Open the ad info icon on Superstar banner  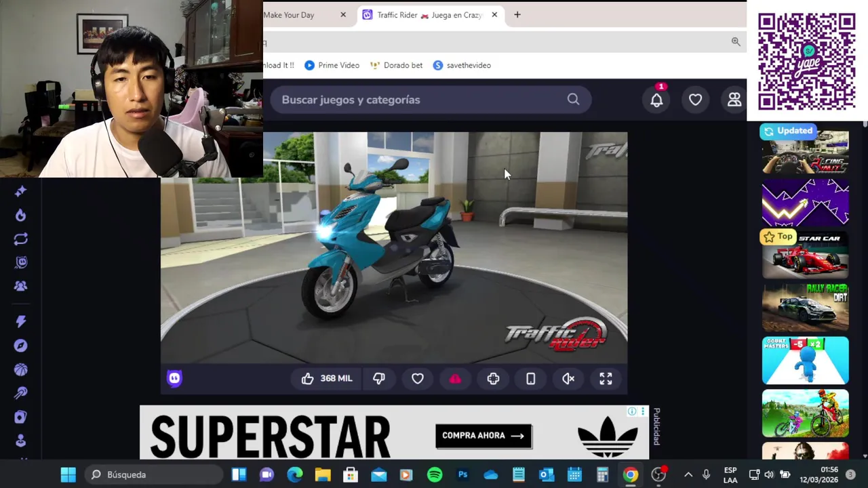coord(632,411)
